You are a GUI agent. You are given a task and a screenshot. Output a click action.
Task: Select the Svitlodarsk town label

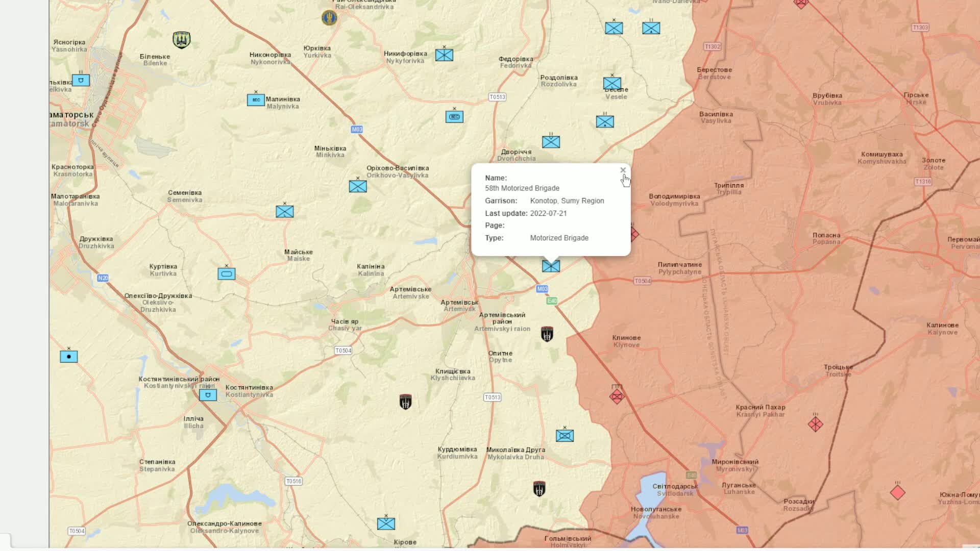[675, 490]
